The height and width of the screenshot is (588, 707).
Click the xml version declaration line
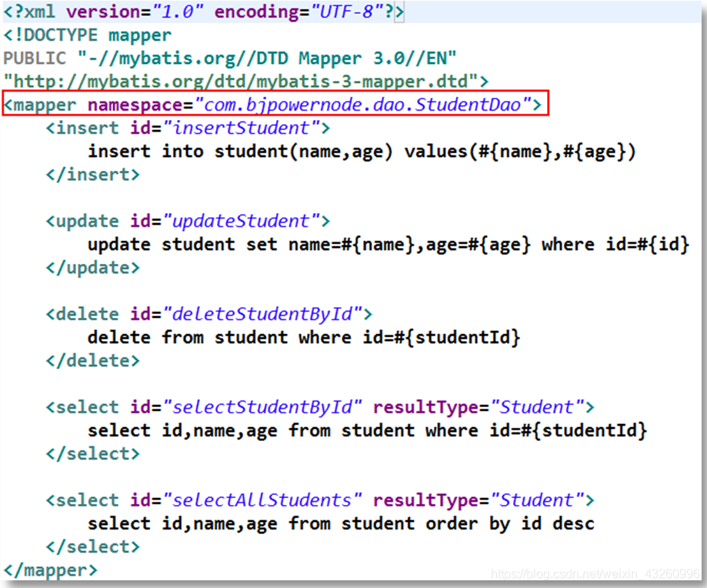(x=203, y=12)
